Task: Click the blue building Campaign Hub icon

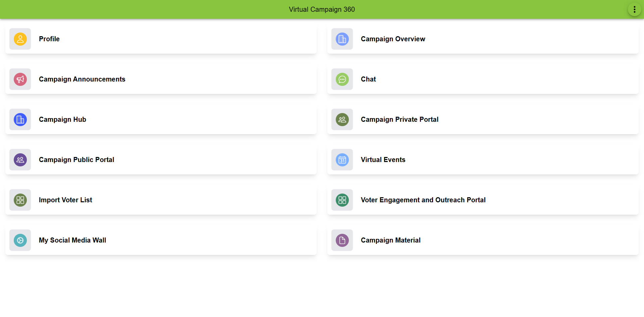Action: [x=20, y=119]
